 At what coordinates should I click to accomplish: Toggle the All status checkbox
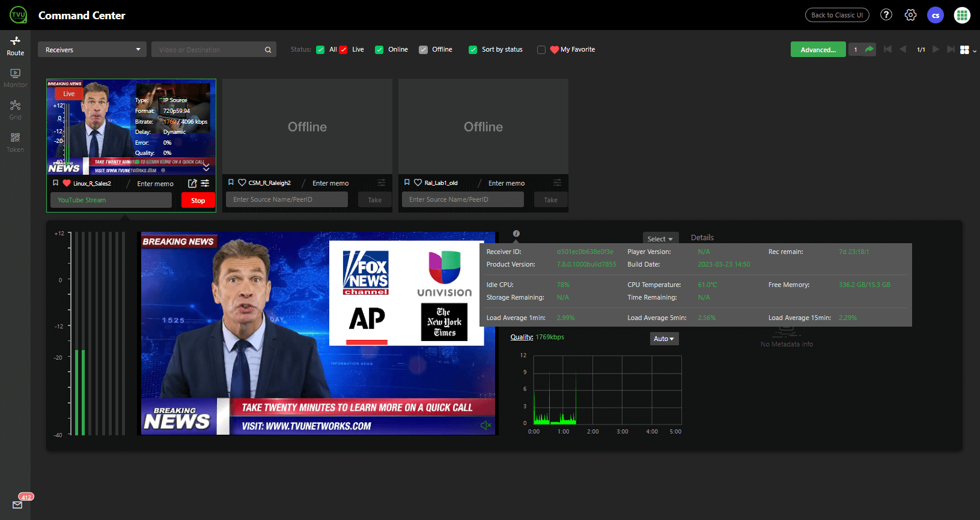click(x=320, y=50)
